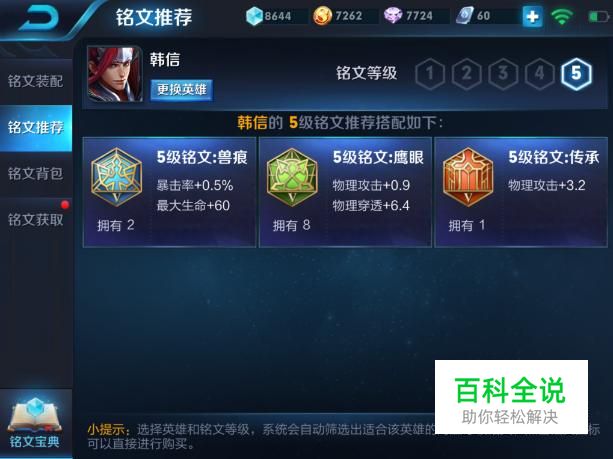The height and width of the screenshot is (459, 613).
Task: Select rune level 4 hexagon
Action: tap(540, 74)
